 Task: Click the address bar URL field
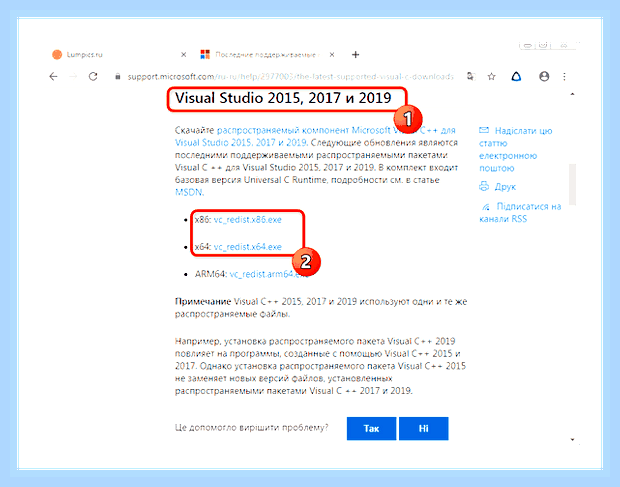[290, 77]
